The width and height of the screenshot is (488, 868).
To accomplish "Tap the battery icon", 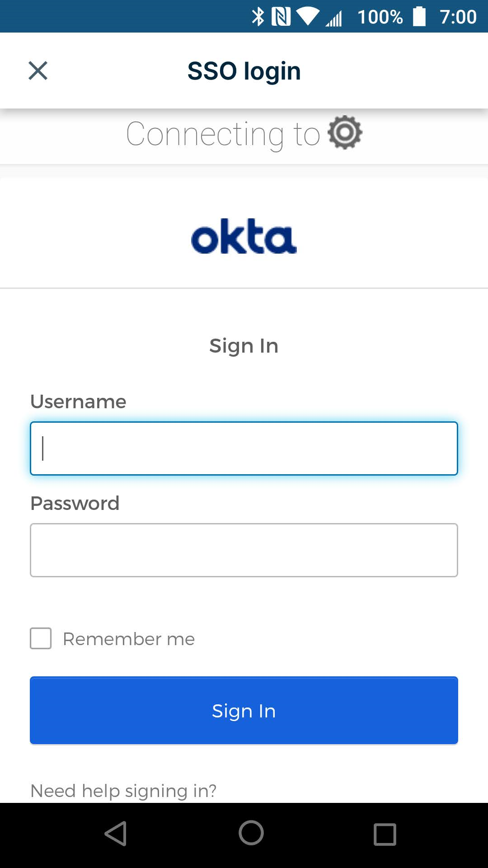I will pyautogui.click(x=419, y=15).
